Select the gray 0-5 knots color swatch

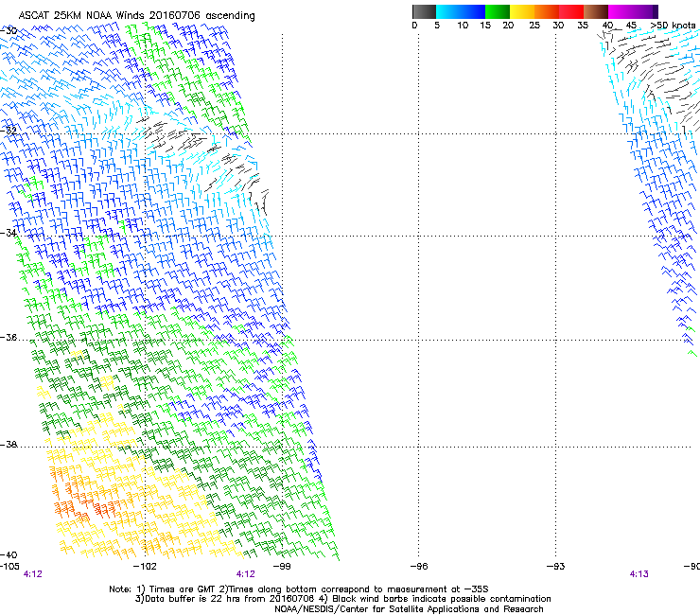pyautogui.click(x=424, y=11)
